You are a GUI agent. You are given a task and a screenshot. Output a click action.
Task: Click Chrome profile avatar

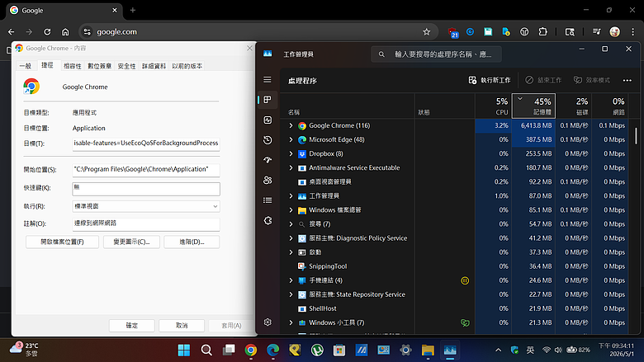(615, 31)
